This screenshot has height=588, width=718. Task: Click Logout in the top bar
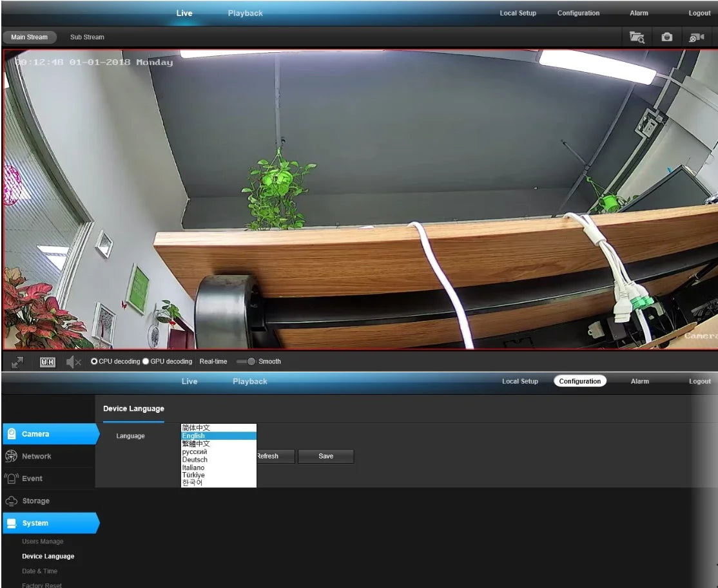click(699, 14)
